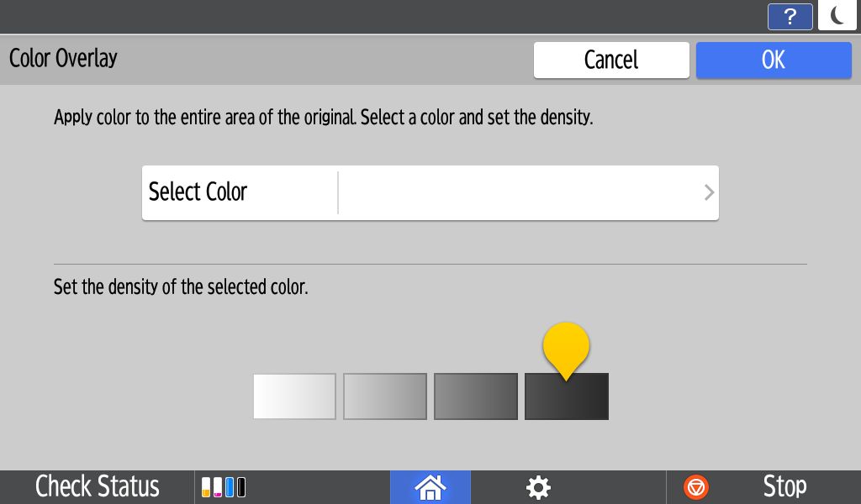Click the 'Set the density' instruction text

point(181,287)
